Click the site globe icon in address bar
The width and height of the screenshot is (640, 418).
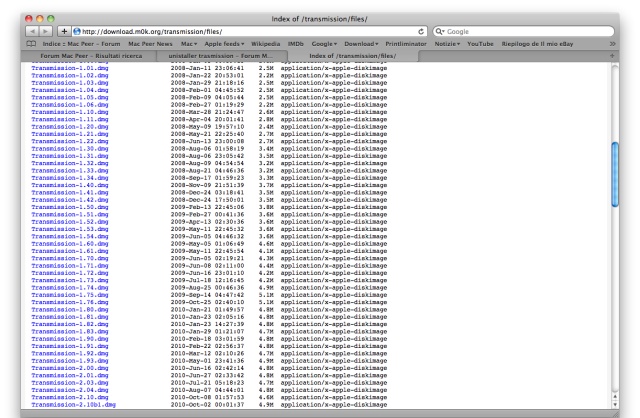click(76, 31)
